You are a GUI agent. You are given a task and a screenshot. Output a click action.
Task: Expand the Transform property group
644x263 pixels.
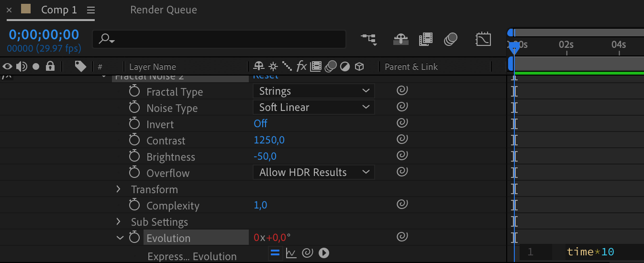click(x=118, y=189)
